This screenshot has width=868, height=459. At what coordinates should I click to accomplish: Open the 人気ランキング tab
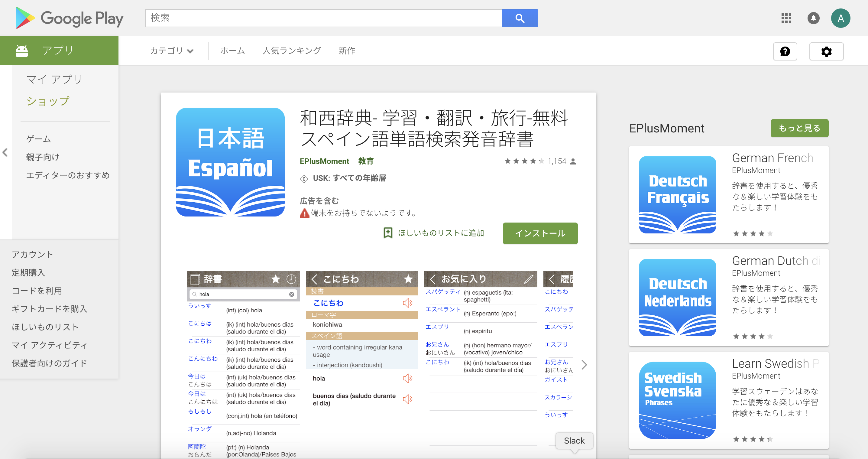[291, 51]
